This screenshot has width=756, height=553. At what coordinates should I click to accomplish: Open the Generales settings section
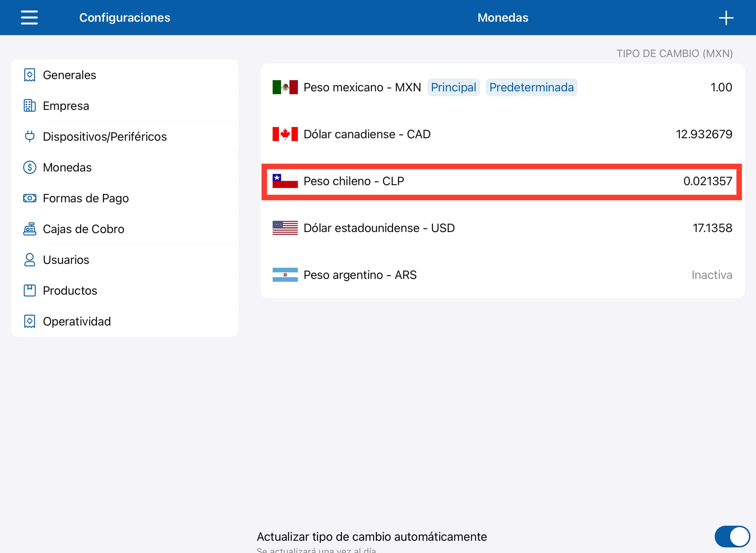[125, 75]
